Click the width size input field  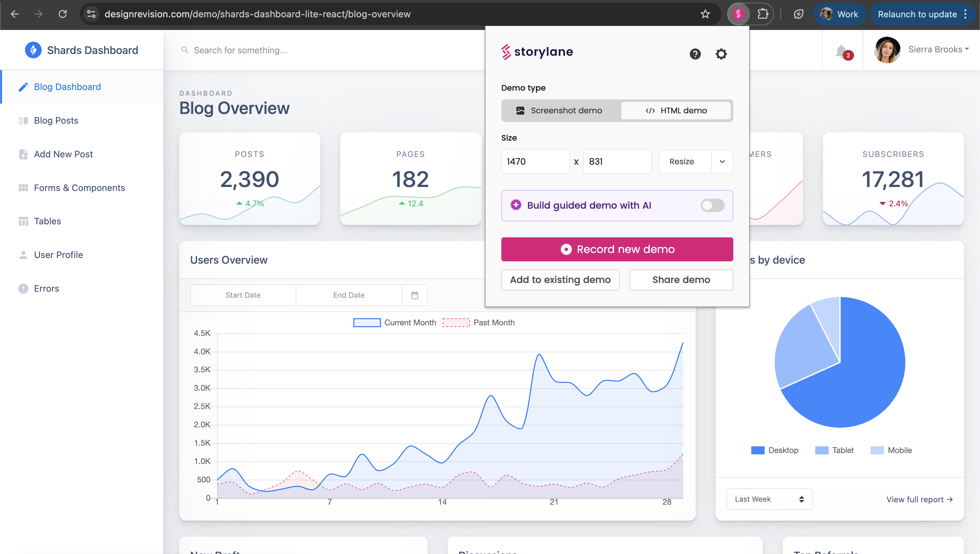click(x=535, y=162)
